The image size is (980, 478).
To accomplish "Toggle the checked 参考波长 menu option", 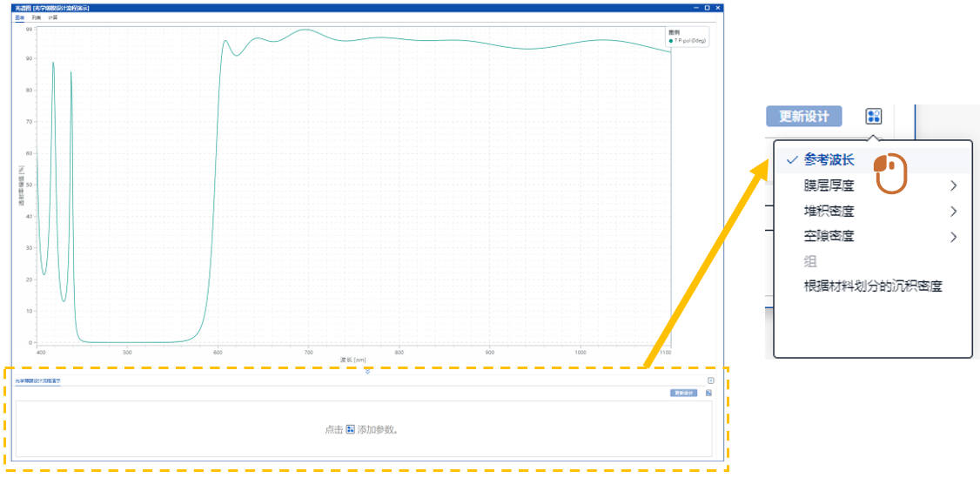I will click(x=829, y=160).
